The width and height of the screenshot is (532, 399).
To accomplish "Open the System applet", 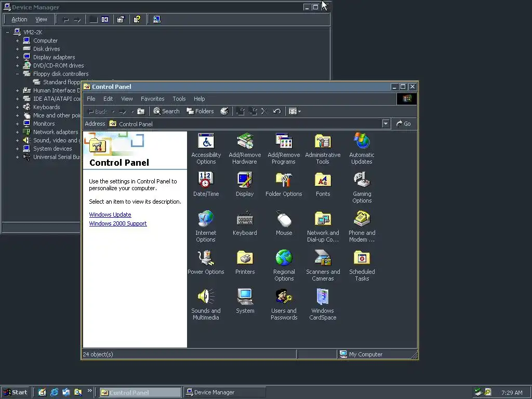I will 245,301.
